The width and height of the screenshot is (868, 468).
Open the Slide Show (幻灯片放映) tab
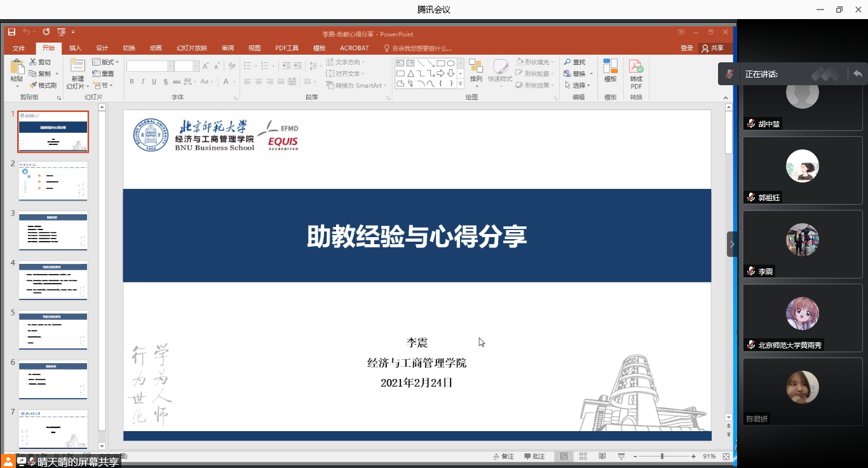click(191, 48)
